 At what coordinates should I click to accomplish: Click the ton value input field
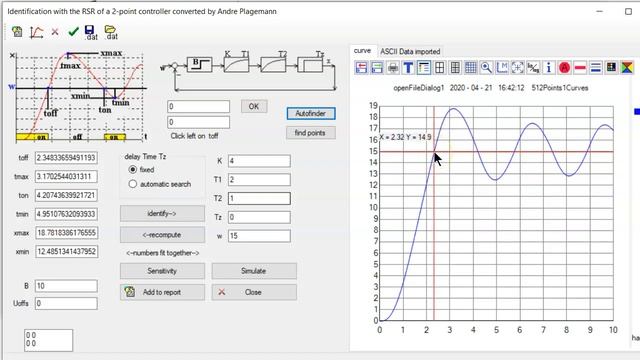66,195
